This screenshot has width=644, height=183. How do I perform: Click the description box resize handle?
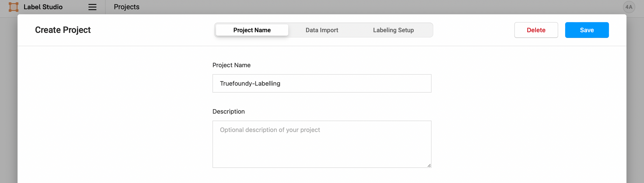point(429,165)
